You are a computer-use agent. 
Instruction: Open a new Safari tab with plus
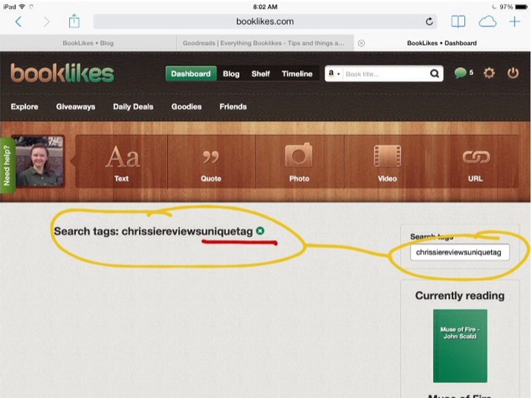pos(515,21)
